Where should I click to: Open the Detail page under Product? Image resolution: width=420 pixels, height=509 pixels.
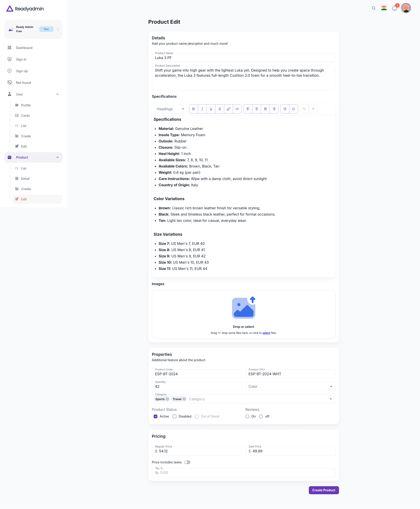click(x=25, y=178)
